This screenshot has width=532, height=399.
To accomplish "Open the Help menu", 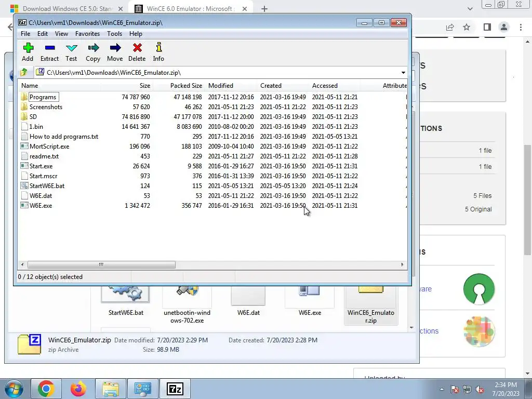I will [136, 34].
